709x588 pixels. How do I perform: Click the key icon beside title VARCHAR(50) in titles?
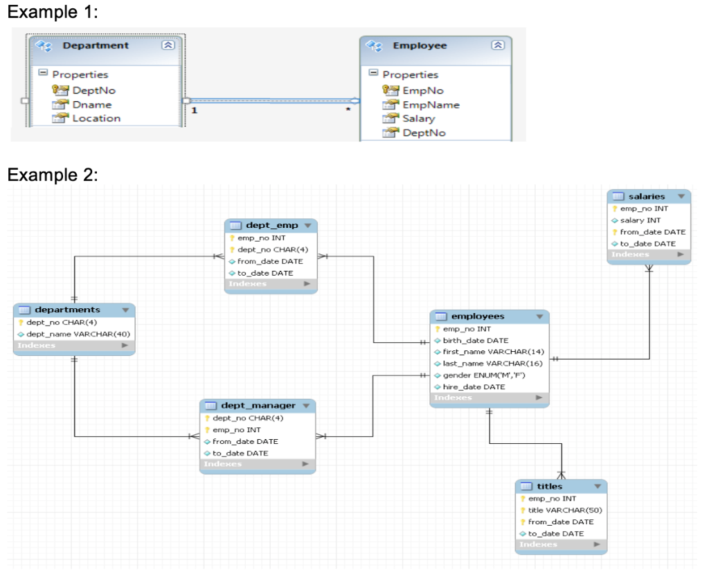point(524,510)
